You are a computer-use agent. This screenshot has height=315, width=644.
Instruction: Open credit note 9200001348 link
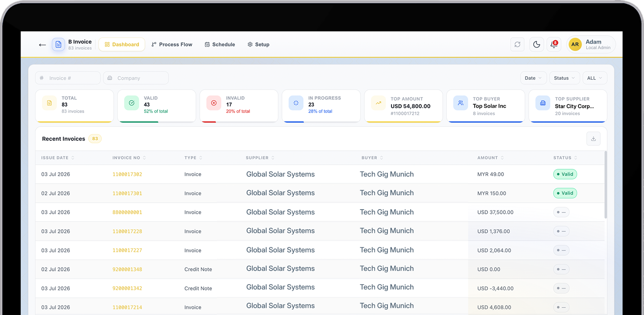[127, 270]
